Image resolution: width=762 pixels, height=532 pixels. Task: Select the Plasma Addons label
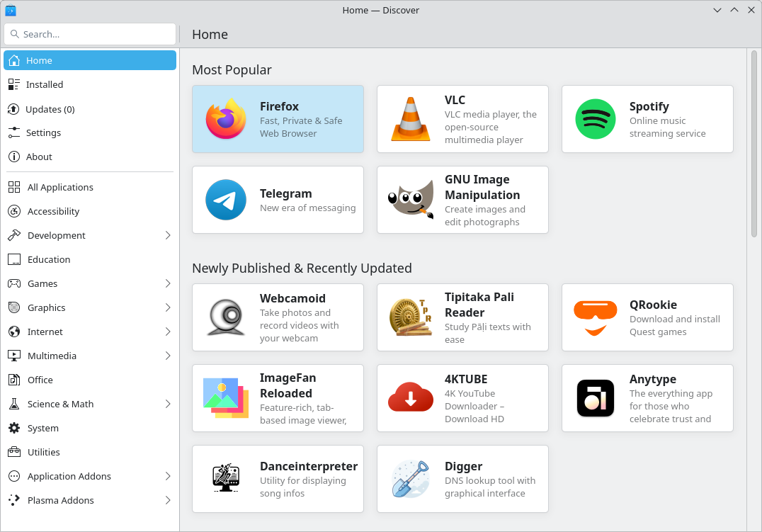(x=61, y=500)
